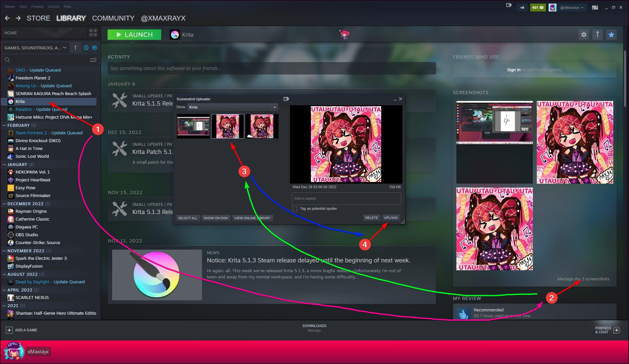Open advanced filter sliders icon in search
This screenshot has height=364, width=629.
[93, 60]
